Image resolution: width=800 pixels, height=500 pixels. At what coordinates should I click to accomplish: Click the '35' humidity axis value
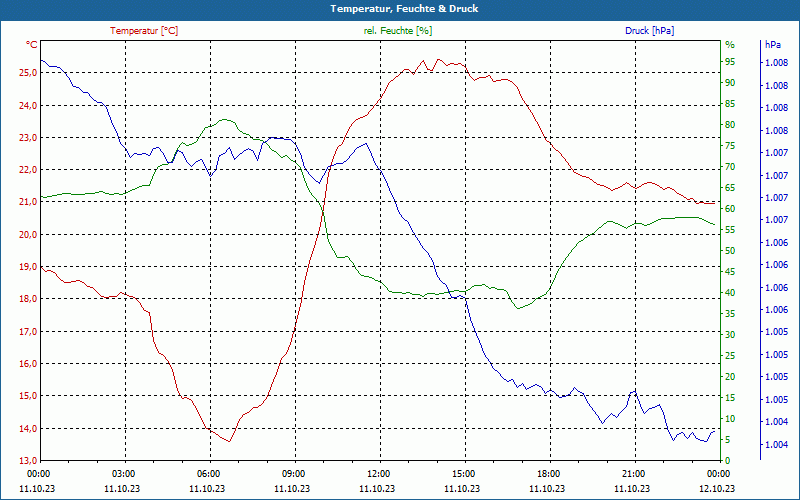coord(730,314)
